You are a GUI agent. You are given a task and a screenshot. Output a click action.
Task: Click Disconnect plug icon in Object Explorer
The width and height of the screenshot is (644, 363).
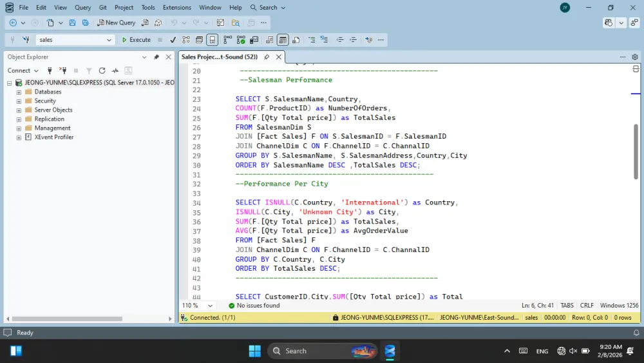coord(63,71)
